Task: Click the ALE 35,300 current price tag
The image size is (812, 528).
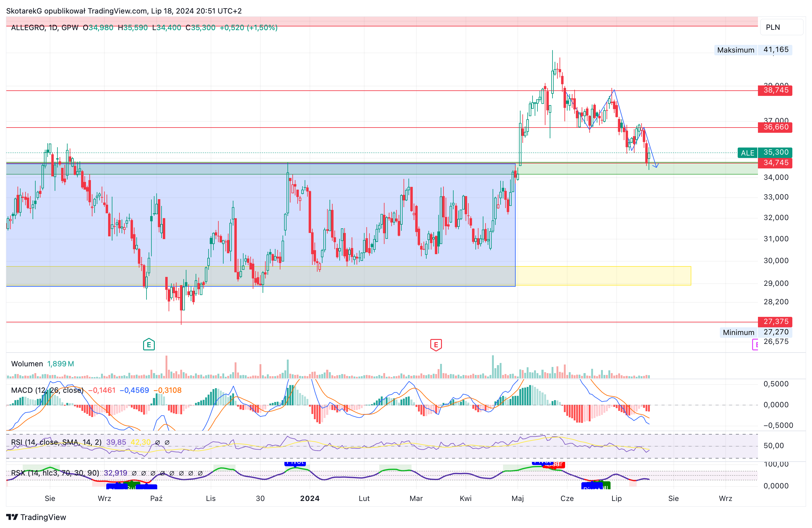Action: [765, 153]
